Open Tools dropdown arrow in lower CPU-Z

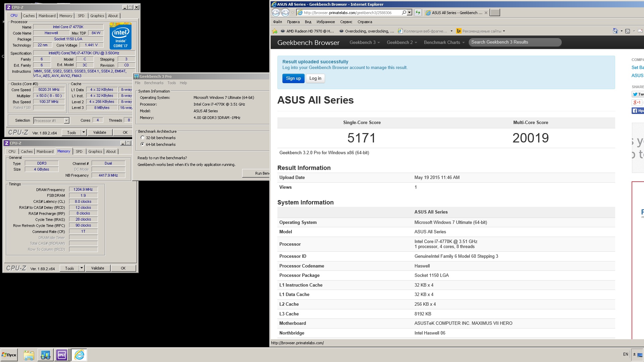(82, 268)
